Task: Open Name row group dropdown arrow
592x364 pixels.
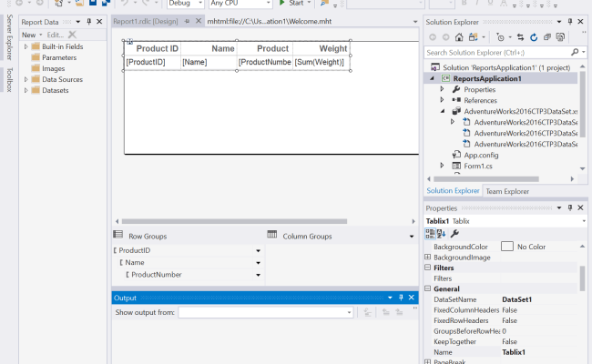Action: tap(259, 263)
